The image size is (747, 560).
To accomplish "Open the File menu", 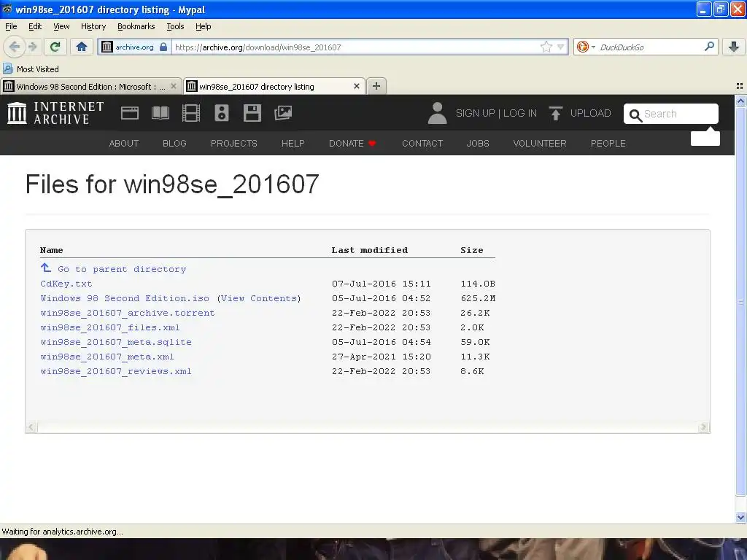I will pos(11,26).
